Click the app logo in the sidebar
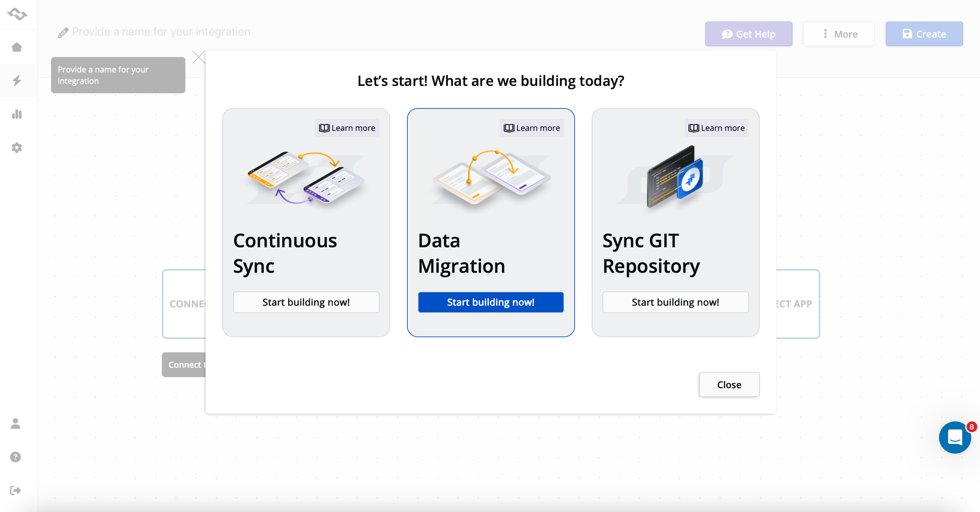 click(17, 14)
